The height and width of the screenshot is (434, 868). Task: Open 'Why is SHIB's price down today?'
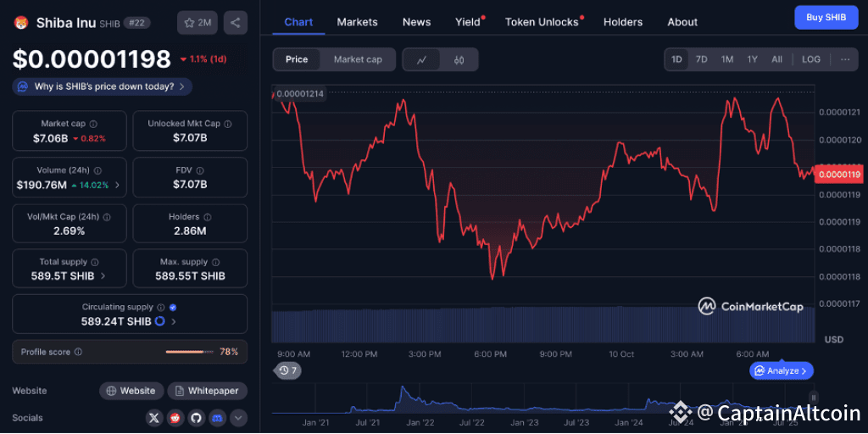coord(103,86)
